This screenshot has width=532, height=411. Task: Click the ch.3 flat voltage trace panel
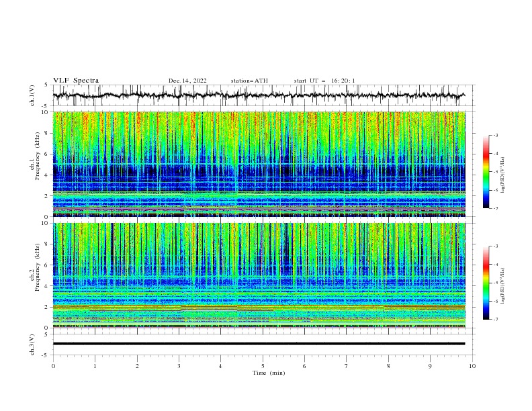pyautogui.click(x=263, y=345)
